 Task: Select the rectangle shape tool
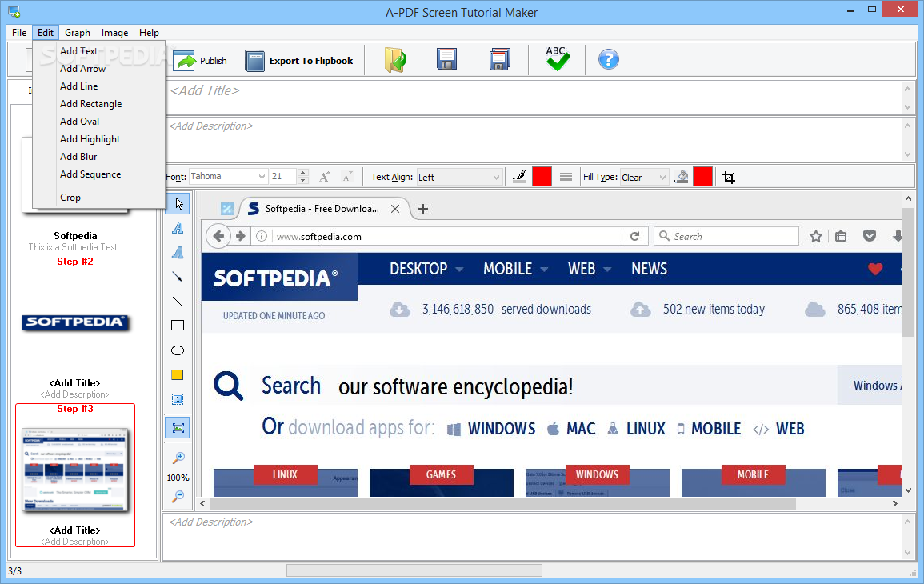pyautogui.click(x=178, y=326)
